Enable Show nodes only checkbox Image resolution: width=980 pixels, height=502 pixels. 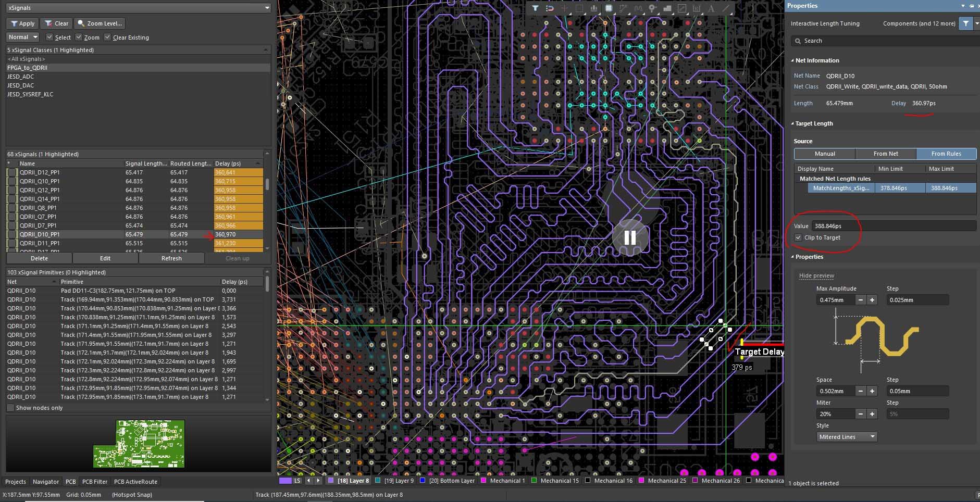(x=10, y=408)
